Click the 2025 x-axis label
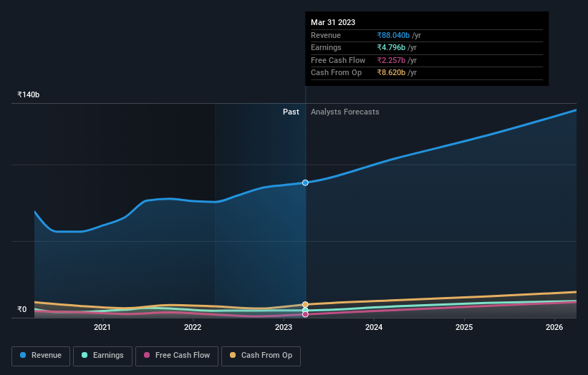 coord(464,327)
